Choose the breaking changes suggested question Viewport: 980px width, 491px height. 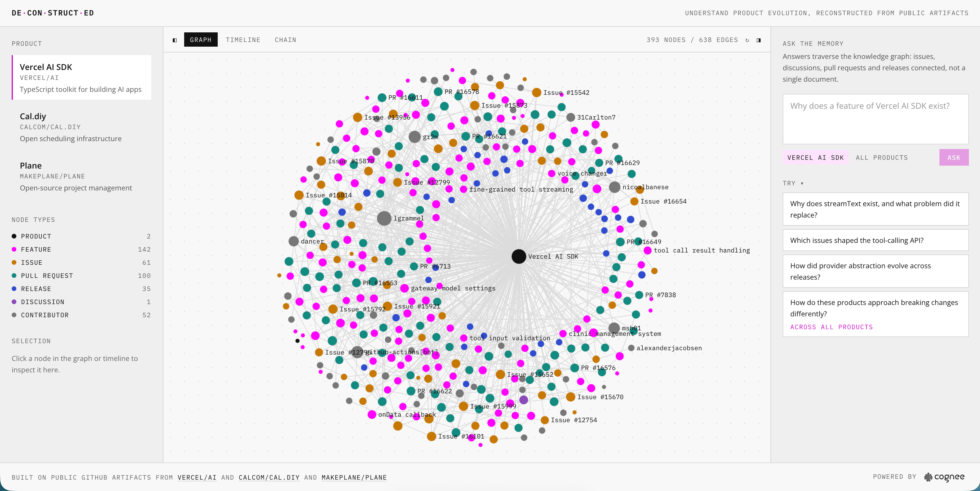[x=876, y=314]
